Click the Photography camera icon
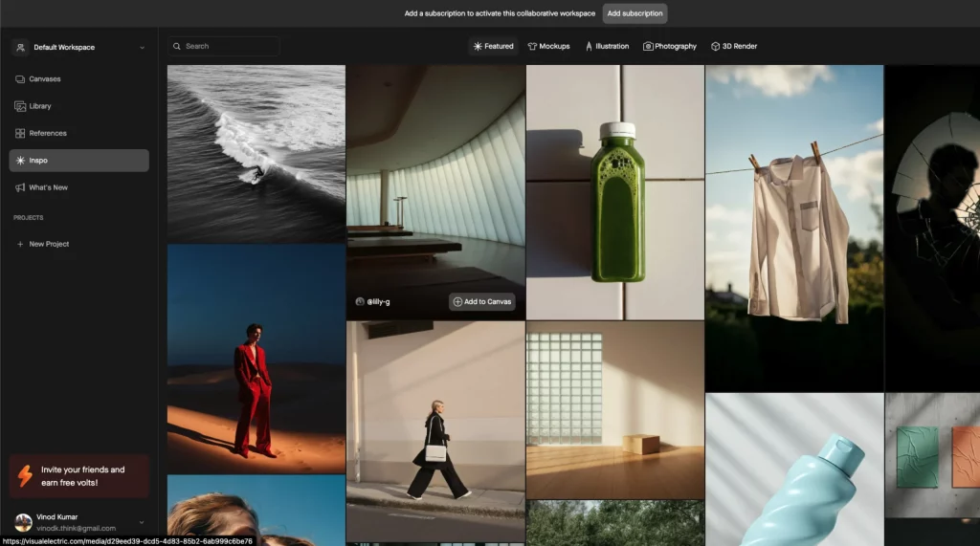 pyautogui.click(x=648, y=46)
